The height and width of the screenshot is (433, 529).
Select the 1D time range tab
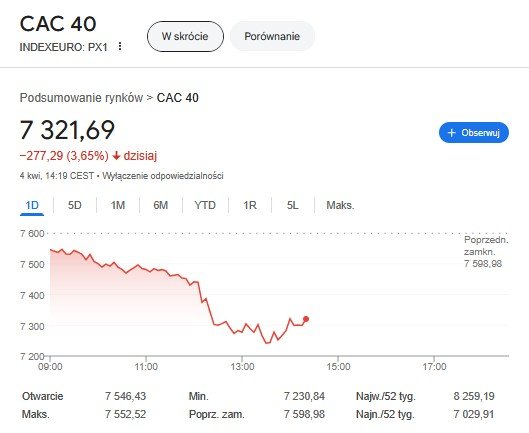[x=32, y=205]
